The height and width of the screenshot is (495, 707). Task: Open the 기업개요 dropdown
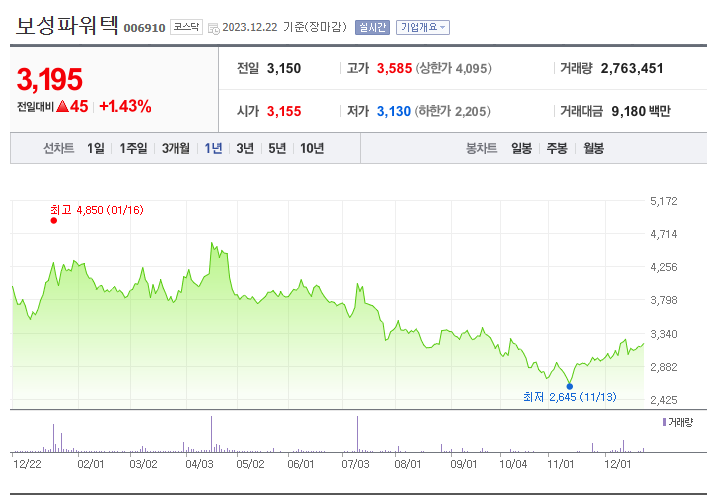click(422, 27)
